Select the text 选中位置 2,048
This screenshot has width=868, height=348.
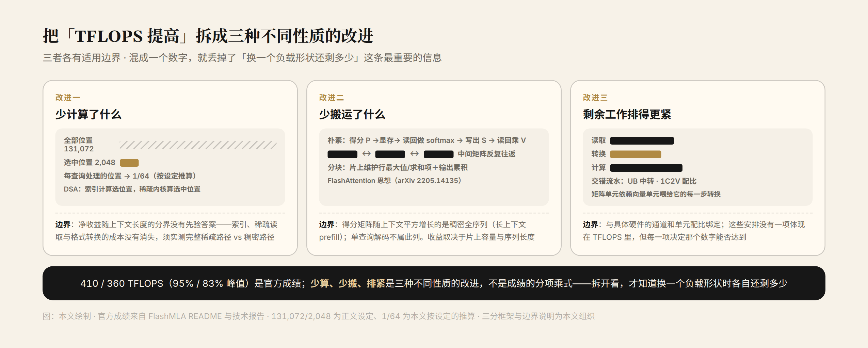pyautogui.click(x=90, y=163)
